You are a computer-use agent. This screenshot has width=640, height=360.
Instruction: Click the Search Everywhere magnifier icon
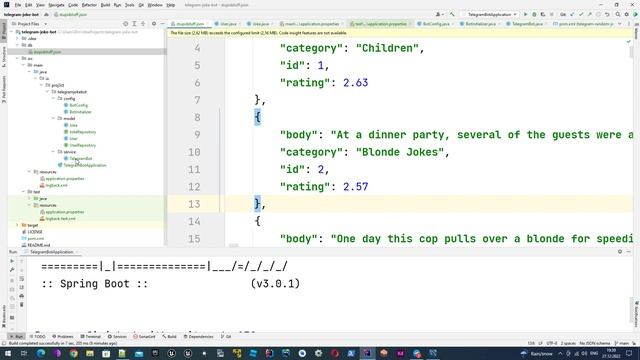(x=618, y=15)
